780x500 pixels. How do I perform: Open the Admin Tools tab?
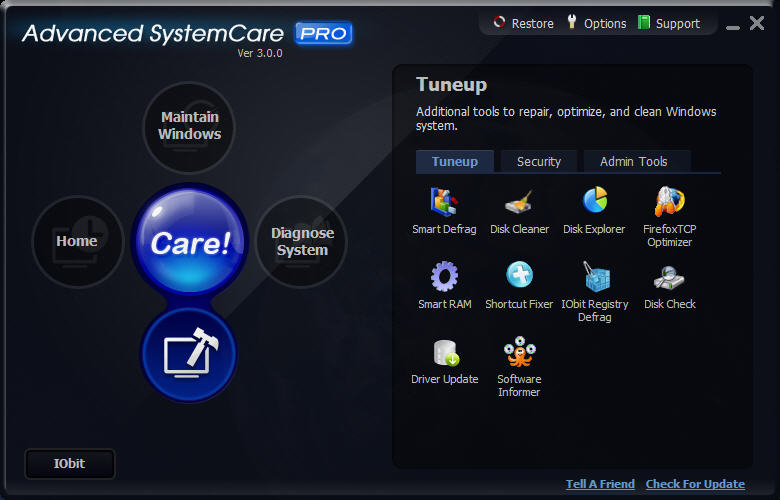637,161
